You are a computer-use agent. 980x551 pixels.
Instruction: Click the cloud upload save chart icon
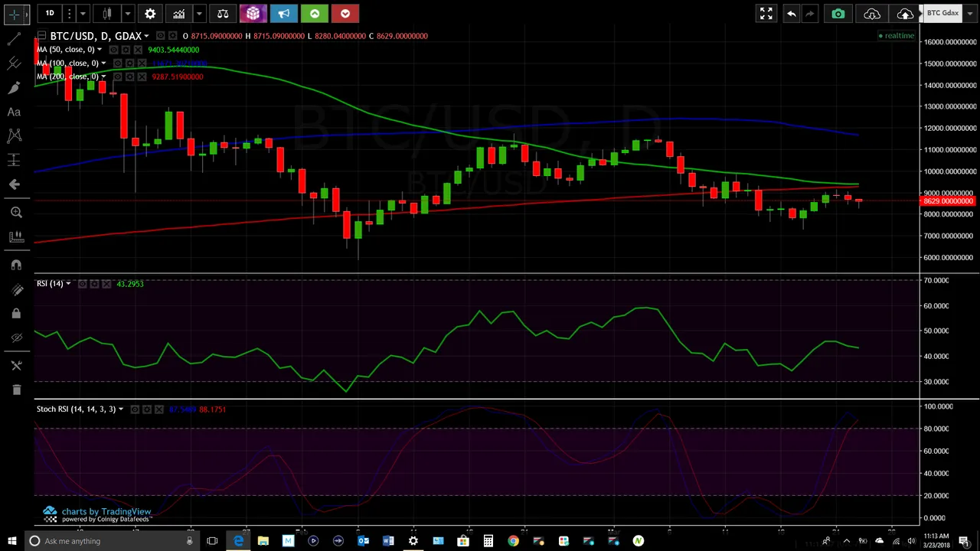[905, 14]
